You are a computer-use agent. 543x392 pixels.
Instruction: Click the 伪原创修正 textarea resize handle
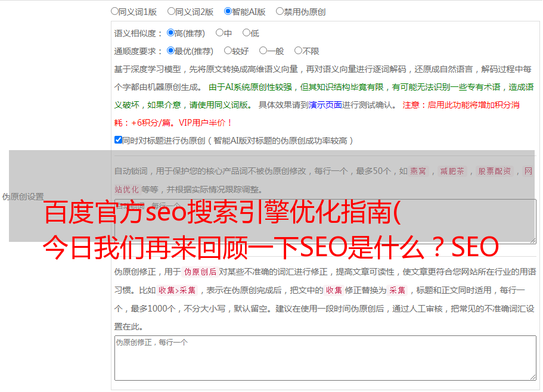coord(533,377)
